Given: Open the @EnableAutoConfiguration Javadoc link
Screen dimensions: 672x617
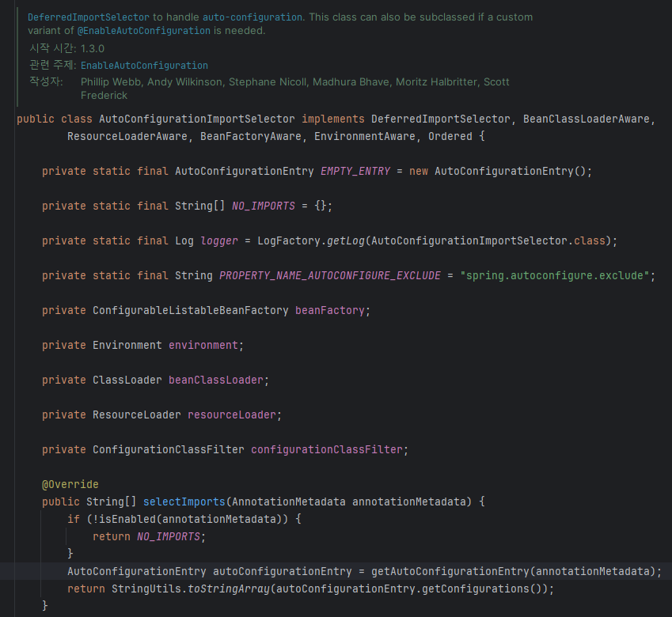Looking at the screenshot, I should click(143, 31).
